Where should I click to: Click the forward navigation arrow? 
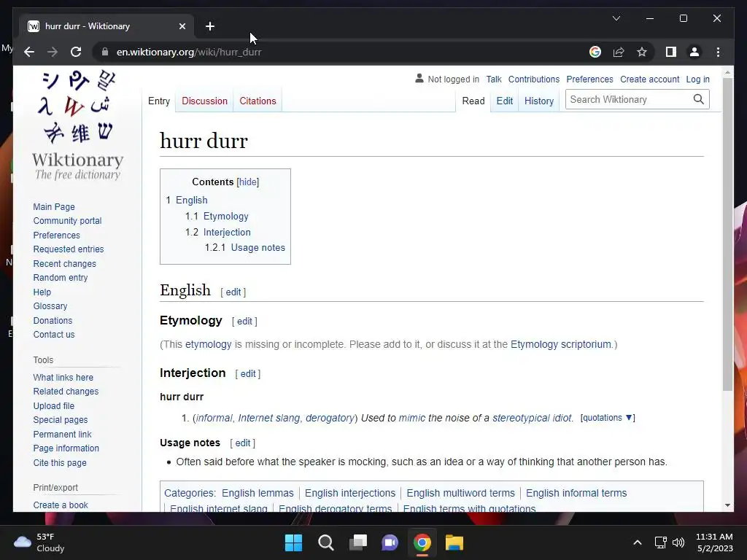(x=53, y=52)
